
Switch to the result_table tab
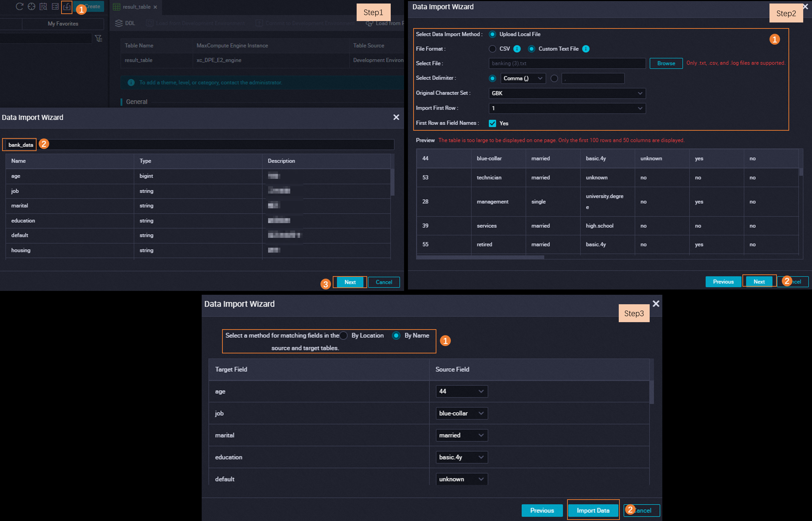[136, 7]
